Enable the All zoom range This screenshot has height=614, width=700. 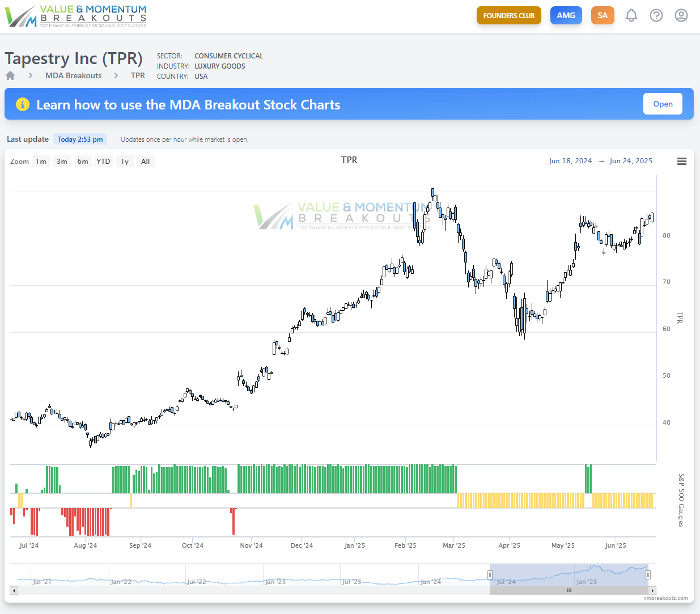tap(145, 161)
